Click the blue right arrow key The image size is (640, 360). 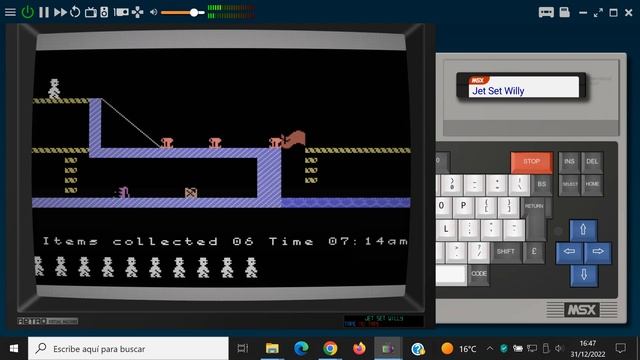(598, 252)
